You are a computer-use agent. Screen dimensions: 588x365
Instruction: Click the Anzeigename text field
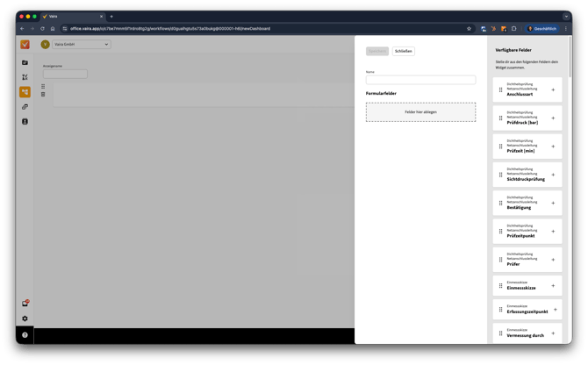coord(65,74)
